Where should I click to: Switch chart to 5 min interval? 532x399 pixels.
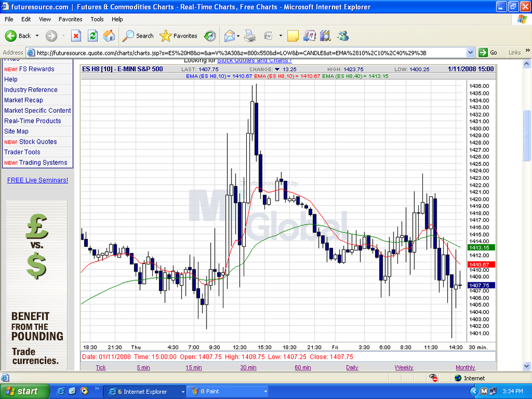click(143, 367)
